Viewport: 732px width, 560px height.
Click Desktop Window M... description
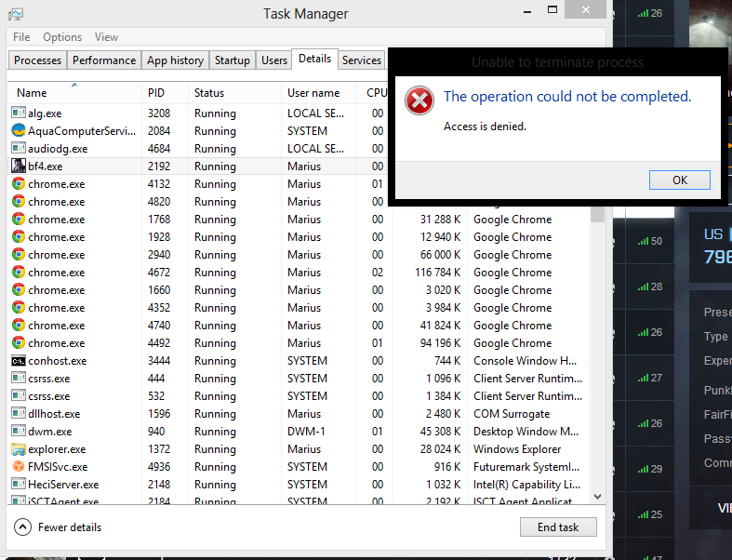point(526,431)
